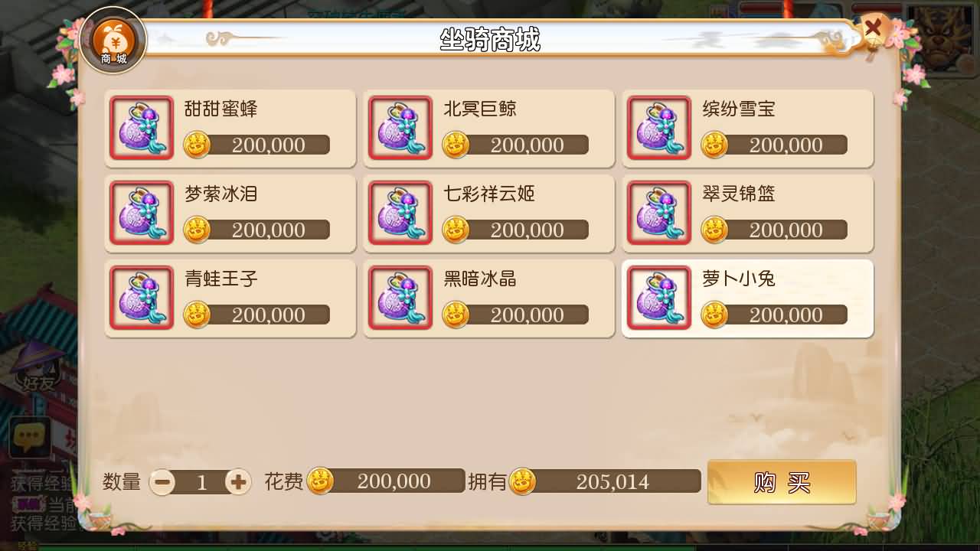Image resolution: width=980 pixels, height=551 pixels.
Task: Click the quantity value field
Action: (x=201, y=481)
